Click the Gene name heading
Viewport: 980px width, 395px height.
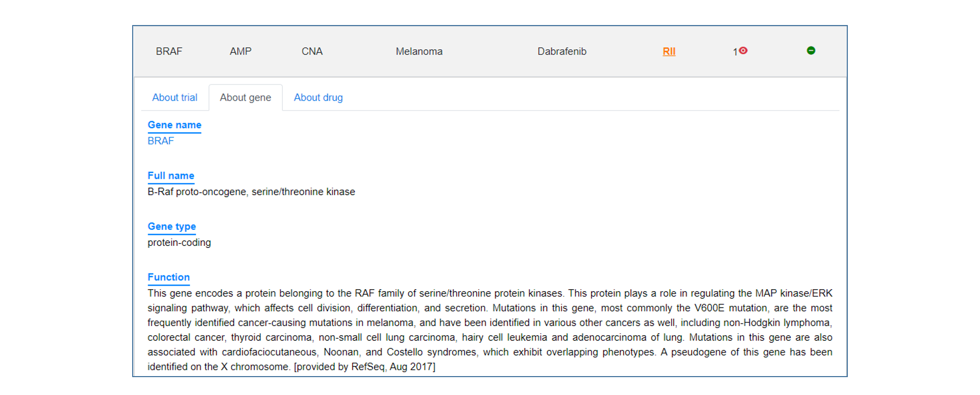(x=175, y=125)
